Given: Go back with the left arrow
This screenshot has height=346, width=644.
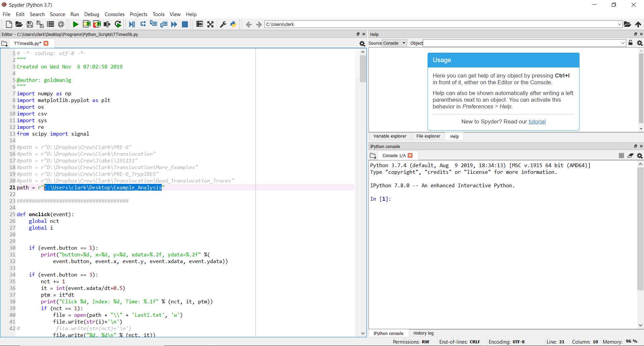Looking at the screenshot, I should tap(249, 24).
